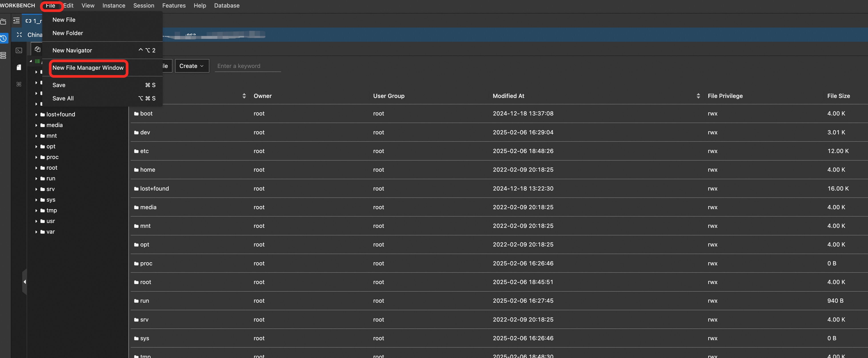Click the history clock sidebar icon
Viewport: 868px width, 358px height.
pyautogui.click(x=3, y=38)
